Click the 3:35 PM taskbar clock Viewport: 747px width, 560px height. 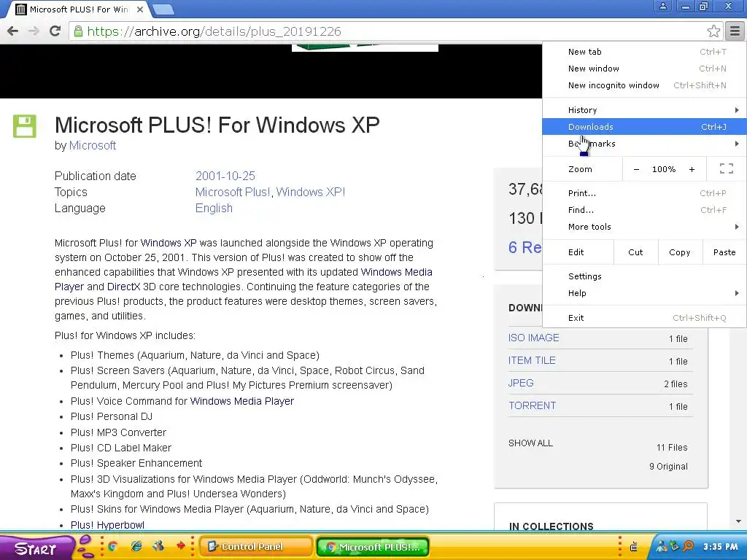[720, 547]
